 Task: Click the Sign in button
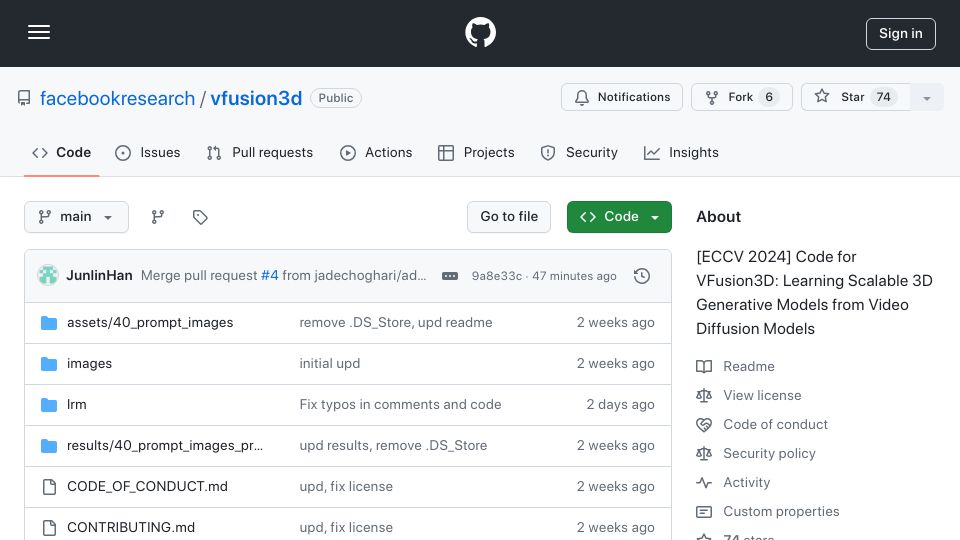pyautogui.click(x=901, y=34)
